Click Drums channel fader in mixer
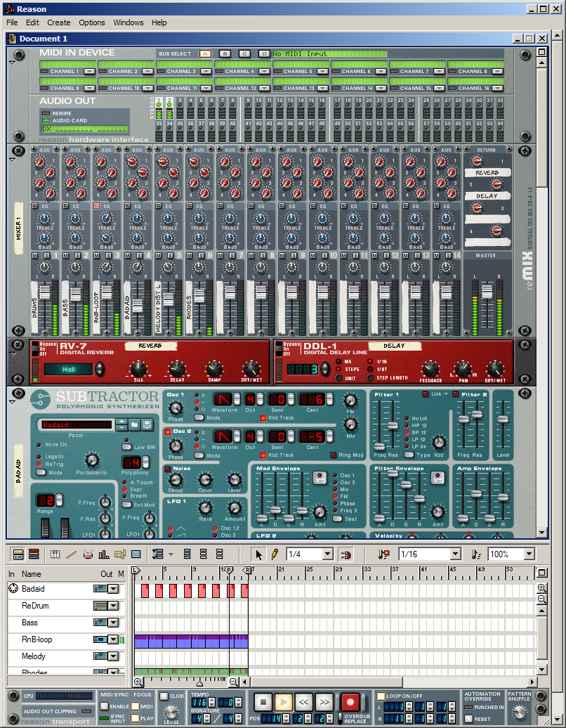The height and width of the screenshot is (728, 566). click(x=44, y=292)
